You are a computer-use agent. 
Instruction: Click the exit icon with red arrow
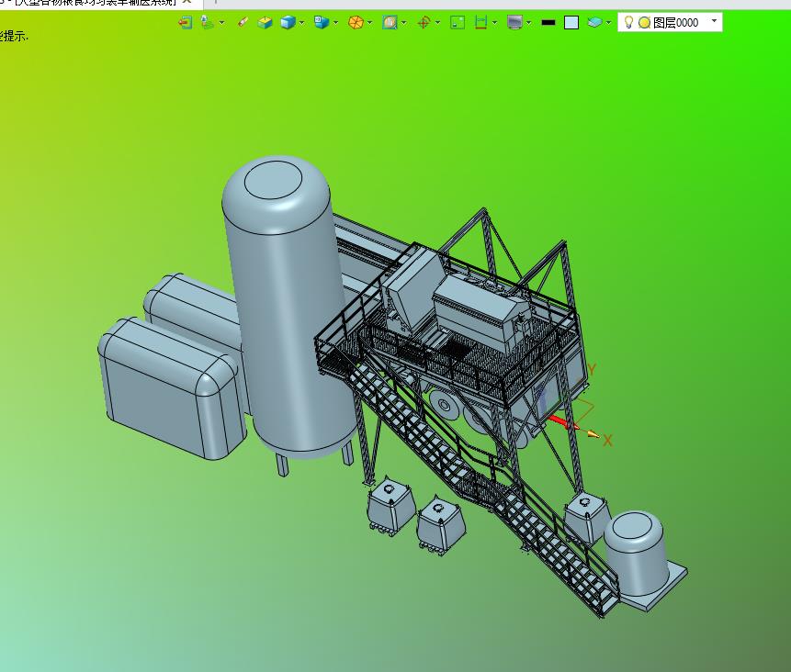coord(186,23)
